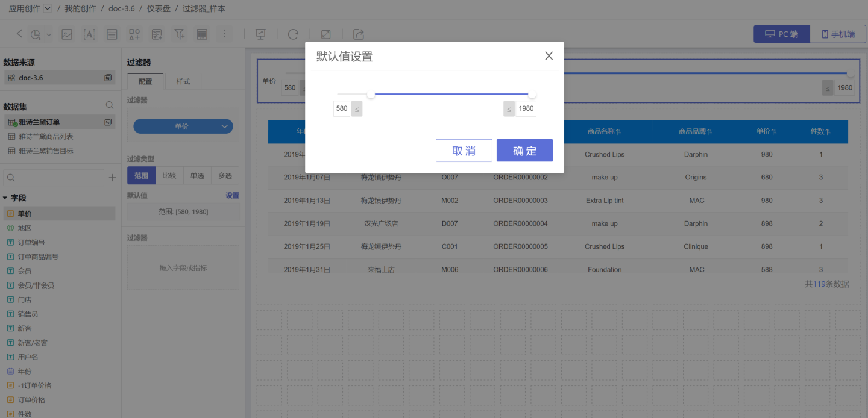Expand the 应用创作 breadcrumb dropdown

click(x=48, y=8)
